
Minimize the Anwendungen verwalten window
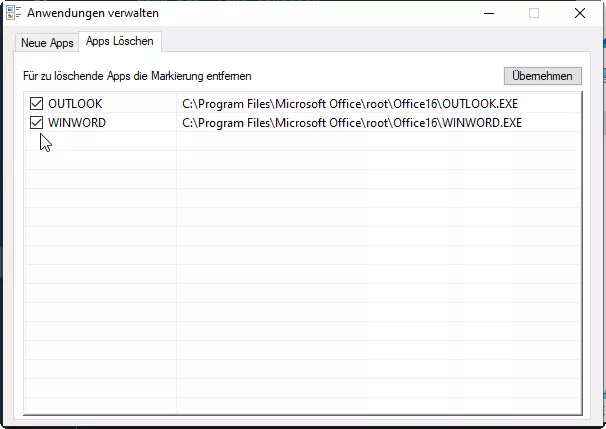tap(488, 13)
